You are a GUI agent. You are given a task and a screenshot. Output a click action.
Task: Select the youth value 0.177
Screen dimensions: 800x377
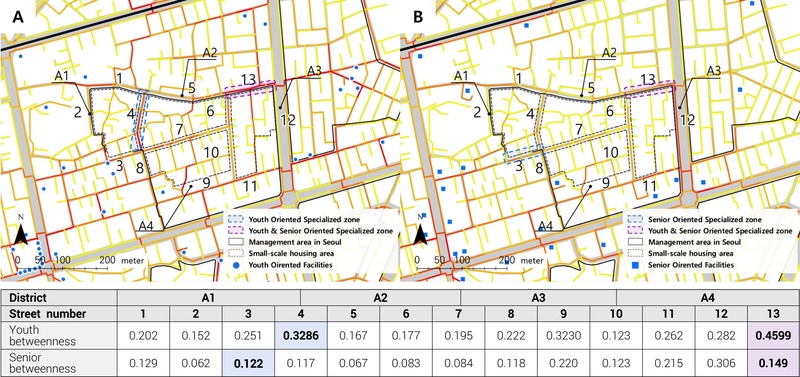point(406,335)
